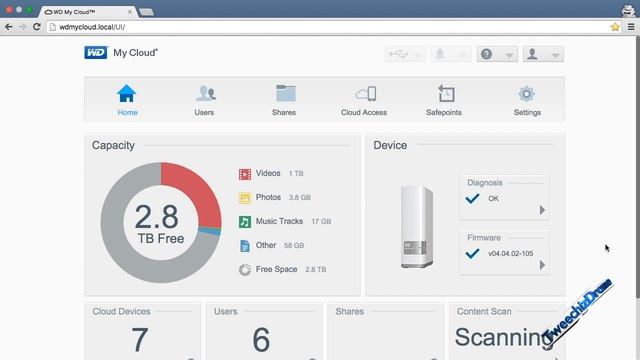Image resolution: width=640 pixels, height=360 pixels.
Task: Click the WD logo
Action: click(x=96, y=53)
